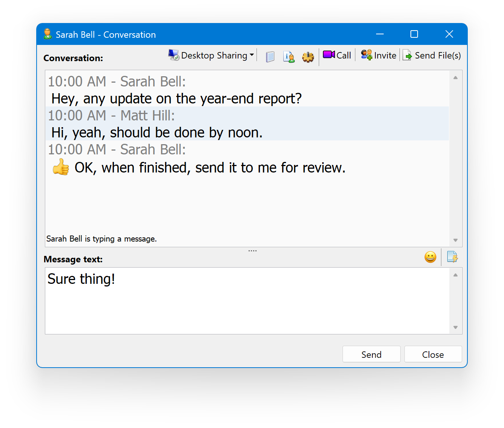
Task: Click the Desktop Sharing icon
Action: click(x=173, y=55)
